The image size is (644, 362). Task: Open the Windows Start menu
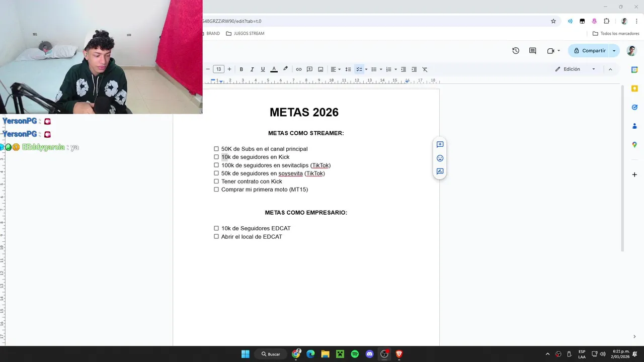(245, 354)
